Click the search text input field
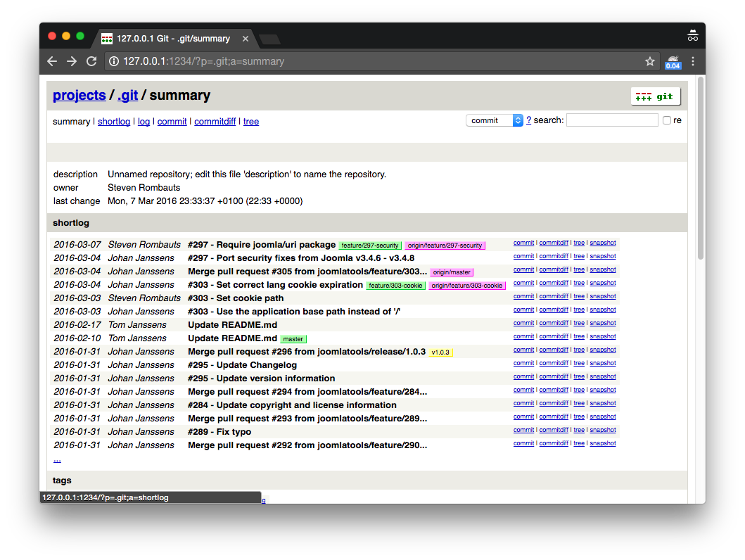Screen dimensions: 745x560 coord(612,120)
